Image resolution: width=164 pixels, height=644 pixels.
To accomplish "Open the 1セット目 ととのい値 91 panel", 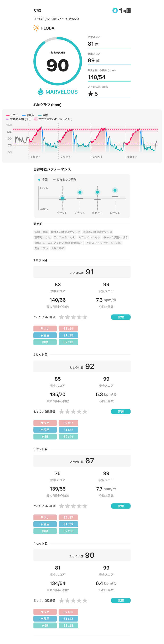I will 82,272.
